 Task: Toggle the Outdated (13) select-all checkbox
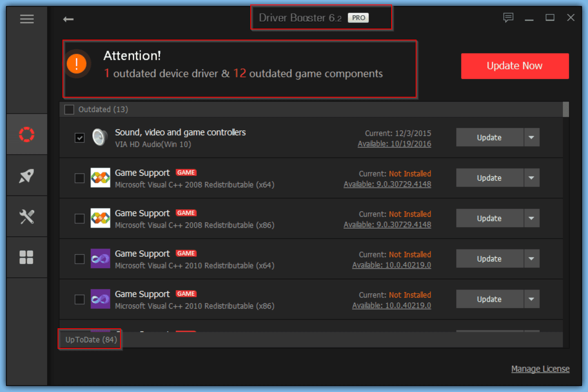pyautogui.click(x=69, y=109)
